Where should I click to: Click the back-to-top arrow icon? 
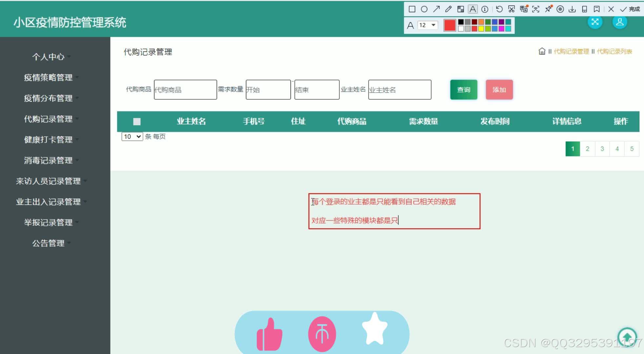pyautogui.click(x=627, y=337)
